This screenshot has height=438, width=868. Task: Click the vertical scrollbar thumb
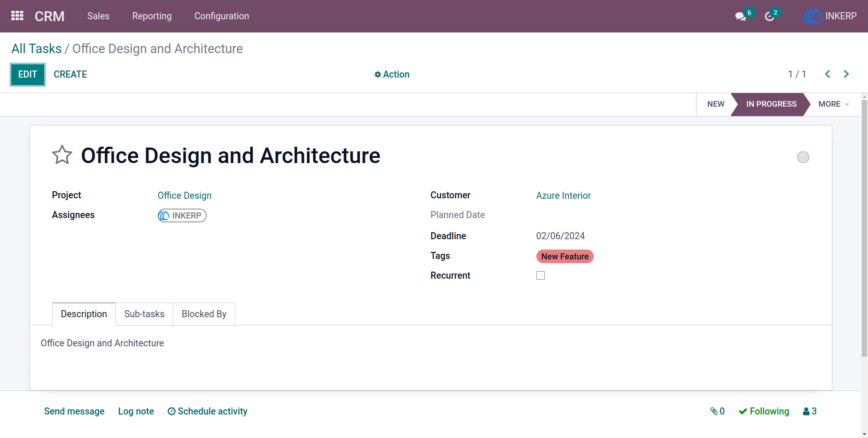[864, 228]
